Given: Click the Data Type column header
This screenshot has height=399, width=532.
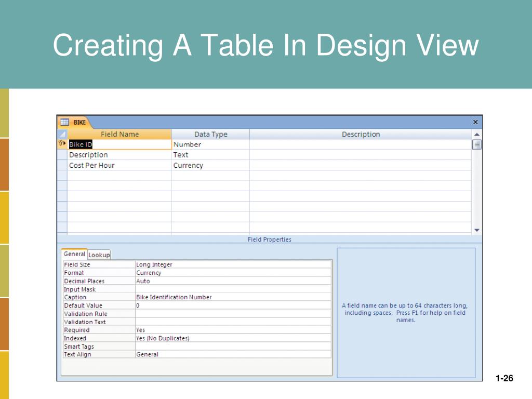Looking at the screenshot, I should click(211, 134).
